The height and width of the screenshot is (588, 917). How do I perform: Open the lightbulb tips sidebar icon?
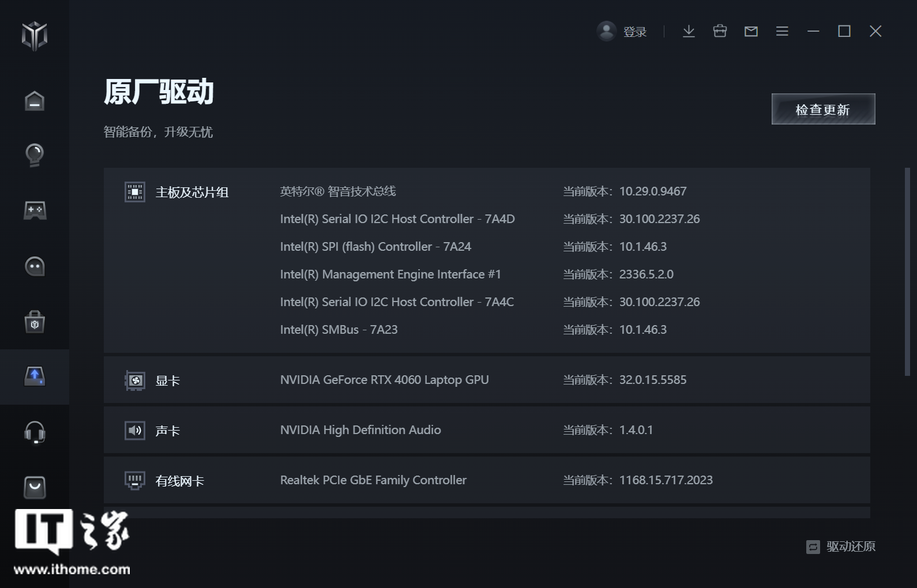coord(35,155)
